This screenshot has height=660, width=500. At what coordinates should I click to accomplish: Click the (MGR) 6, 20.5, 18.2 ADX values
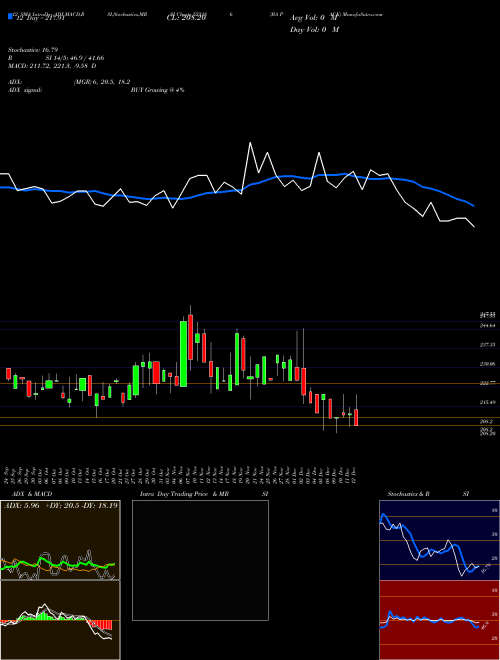click(101, 82)
